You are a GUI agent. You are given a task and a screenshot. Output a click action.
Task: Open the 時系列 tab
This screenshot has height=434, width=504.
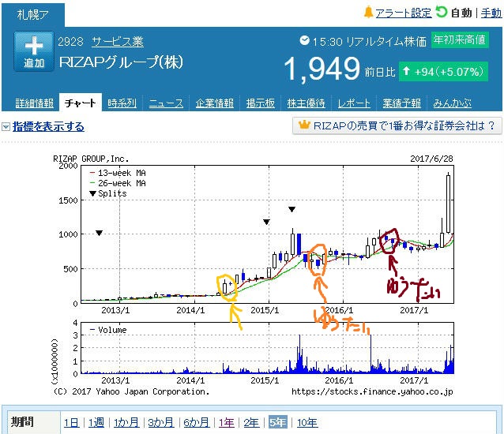pos(122,103)
